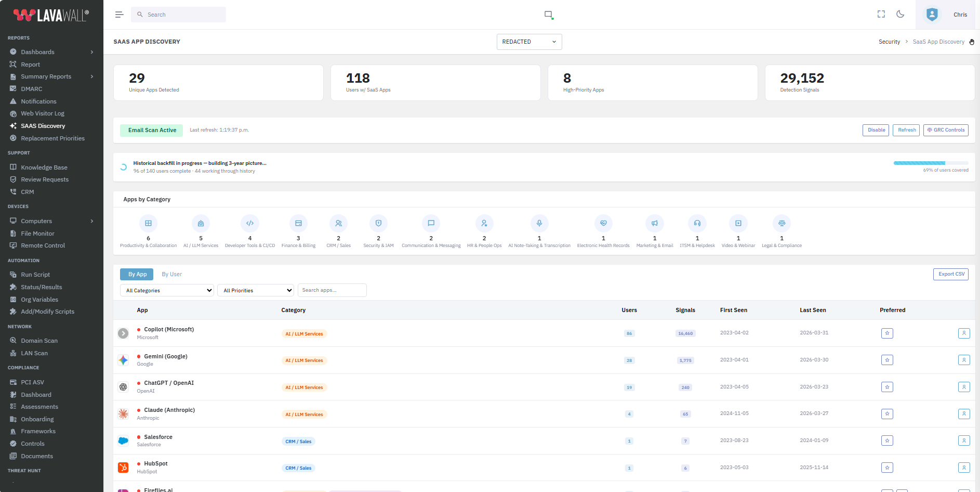The image size is (980, 492).
Task: Select the DMARC report icon in sidebar
Action: (14, 88)
